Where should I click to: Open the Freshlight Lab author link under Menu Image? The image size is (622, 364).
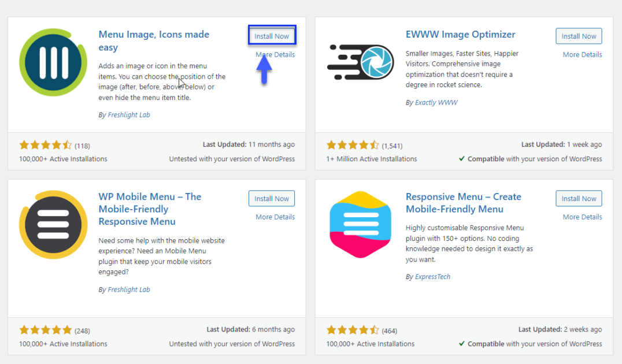[128, 114]
